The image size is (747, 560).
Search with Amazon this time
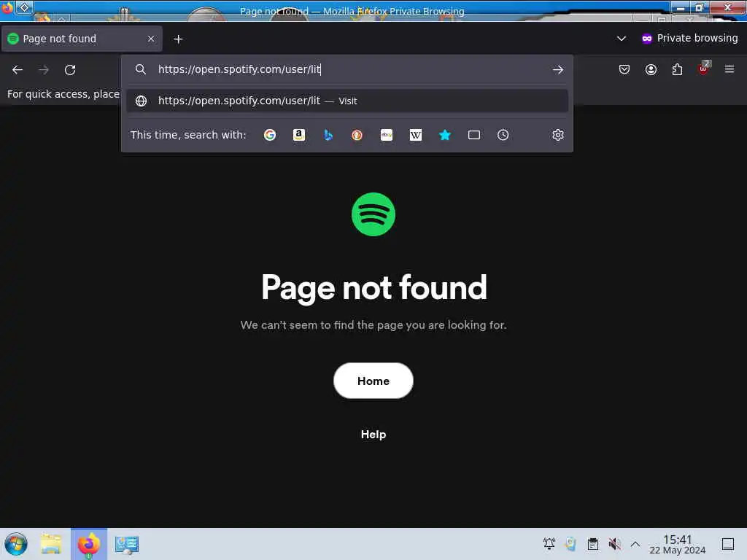tap(298, 135)
